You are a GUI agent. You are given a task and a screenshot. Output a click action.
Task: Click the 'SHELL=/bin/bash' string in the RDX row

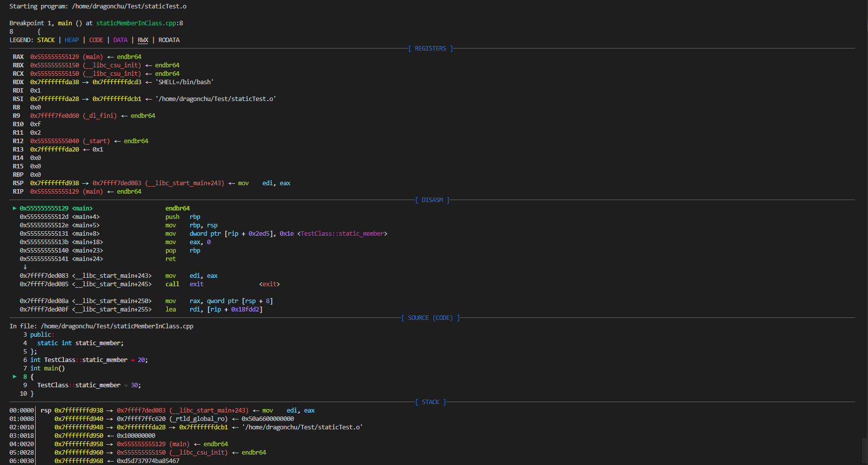pyautogui.click(x=185, y=82)
